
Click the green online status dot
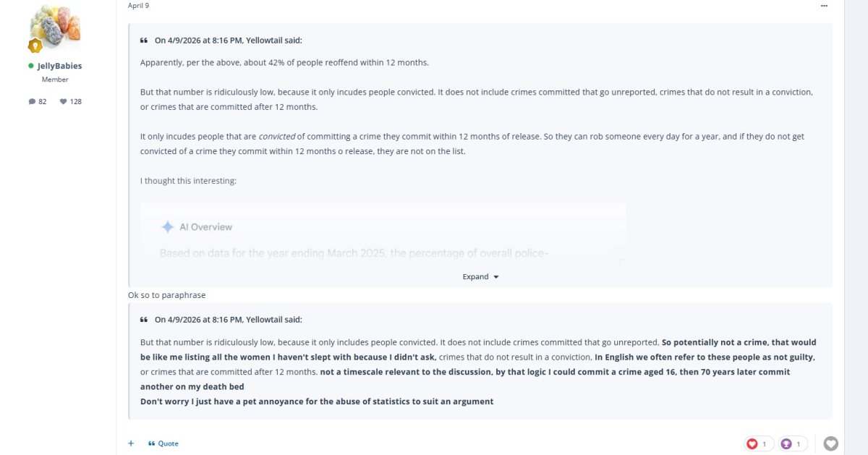[31, 66]
